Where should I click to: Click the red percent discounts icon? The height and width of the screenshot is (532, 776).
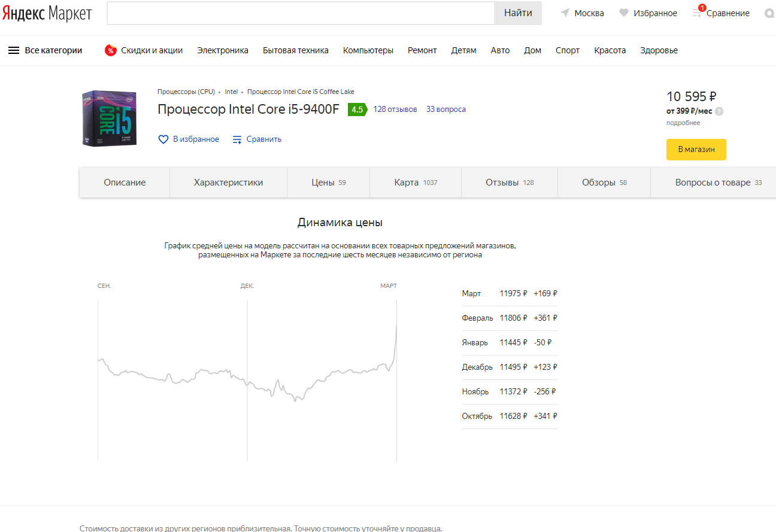click(x=110, y=50)
